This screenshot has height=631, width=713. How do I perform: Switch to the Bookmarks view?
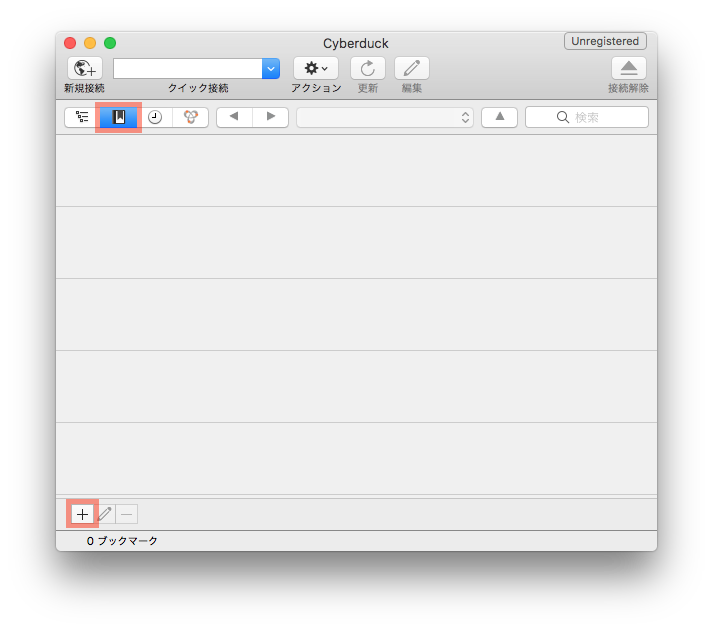tap(119, 117)
